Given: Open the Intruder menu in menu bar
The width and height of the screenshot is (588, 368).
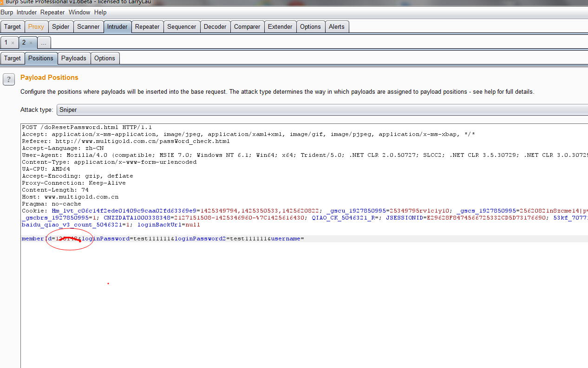Looking at the screenshot, I should coord(26,13).
